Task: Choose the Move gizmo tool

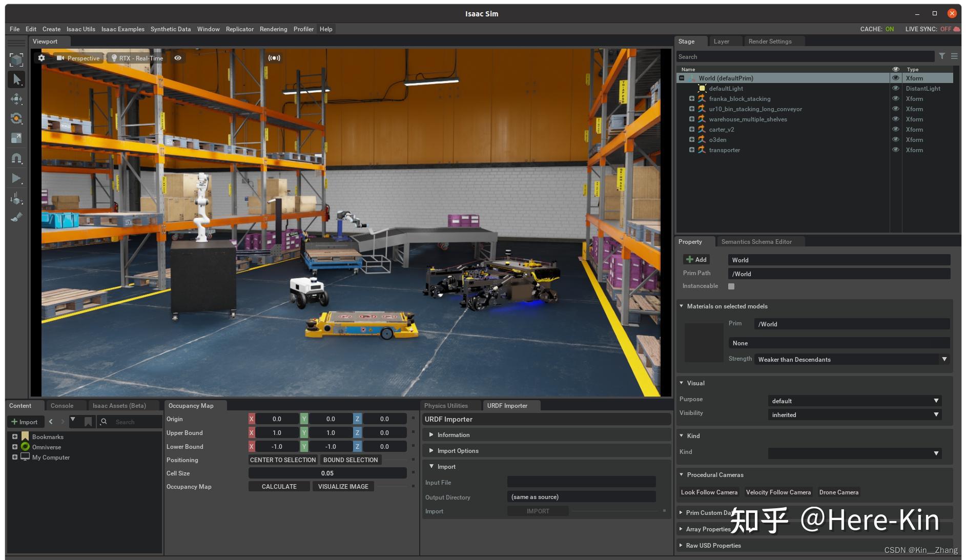Action: [16, 99]
